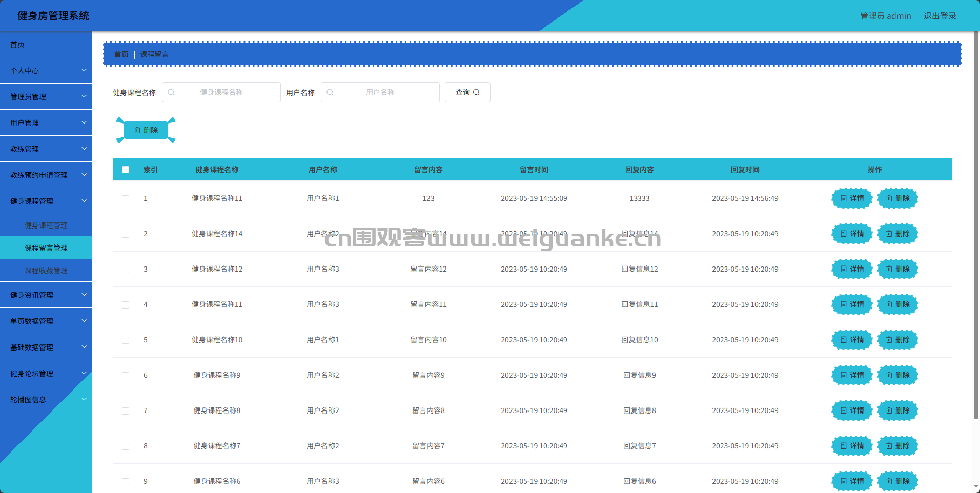Click the 查询 search button

click(x=467, y=92)
